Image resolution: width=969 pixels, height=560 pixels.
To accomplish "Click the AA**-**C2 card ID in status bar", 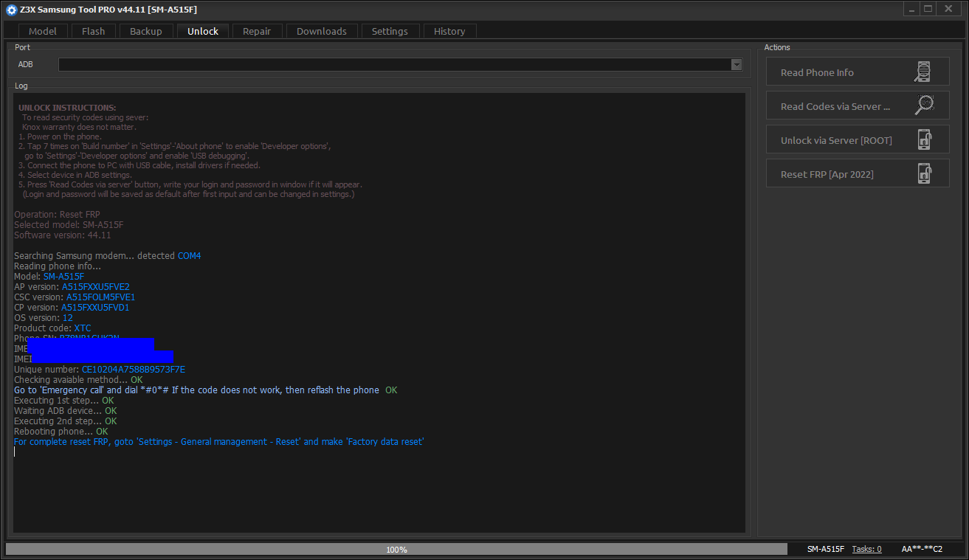I will click(x=922, y=549).
